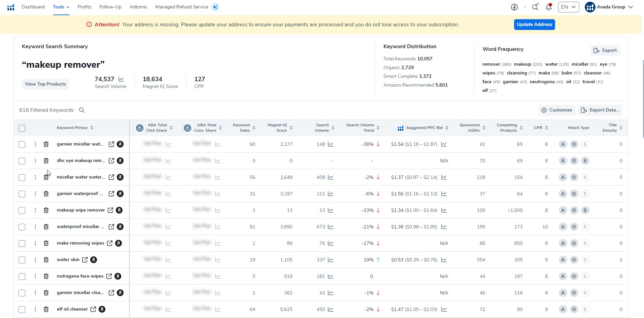Viewport: 644px width, 318px height.
Task: Open external link for makeup wipe remover
Action: coord(110,210)
